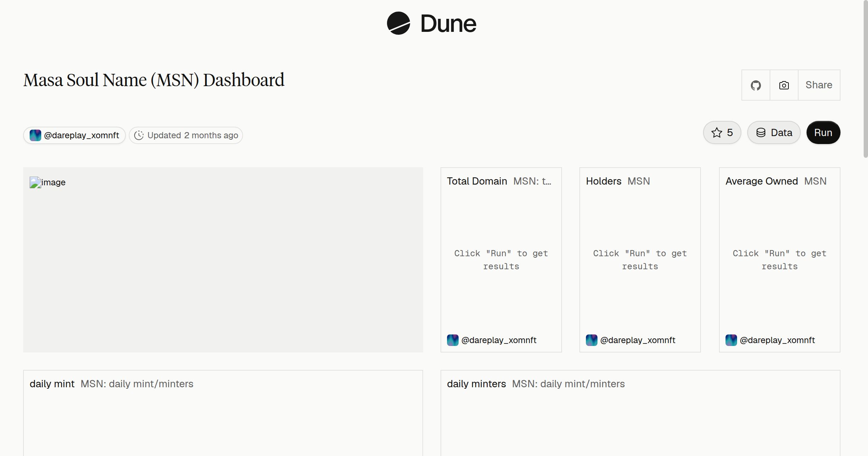Screen dimensions: 868x456
Task: Click the broken image placeholder icon
Action: pos(35,182)
